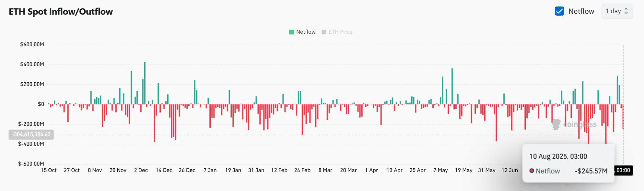Enable the ETH Price legend series
The height and width of the screenshot is (191, 644).
coord(337,32)
